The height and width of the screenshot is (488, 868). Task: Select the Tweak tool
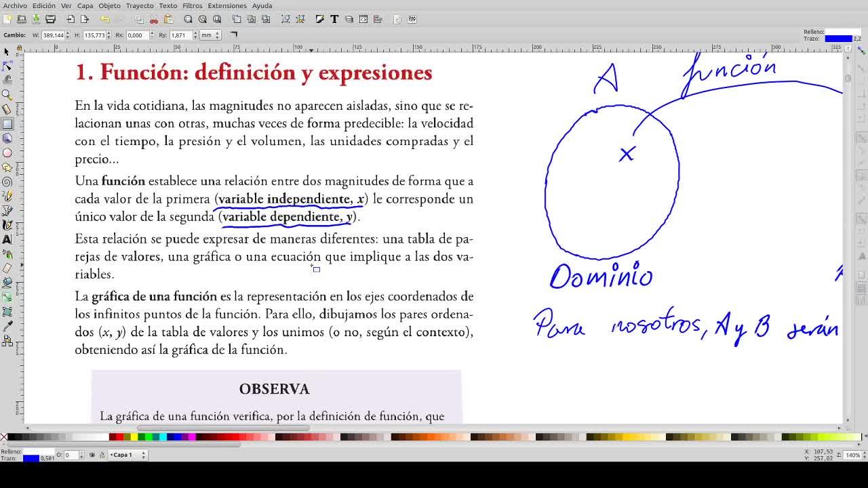pos(7,80)
